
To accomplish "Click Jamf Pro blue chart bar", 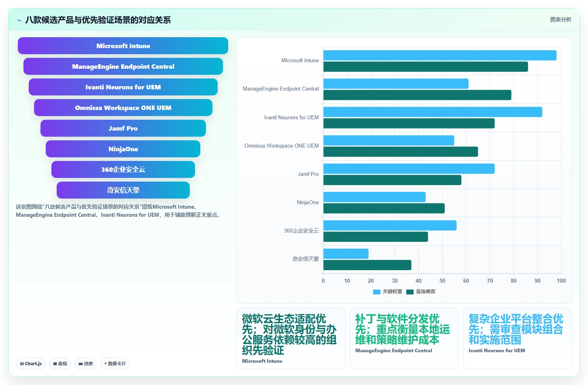I will click(x=409, y=169).
